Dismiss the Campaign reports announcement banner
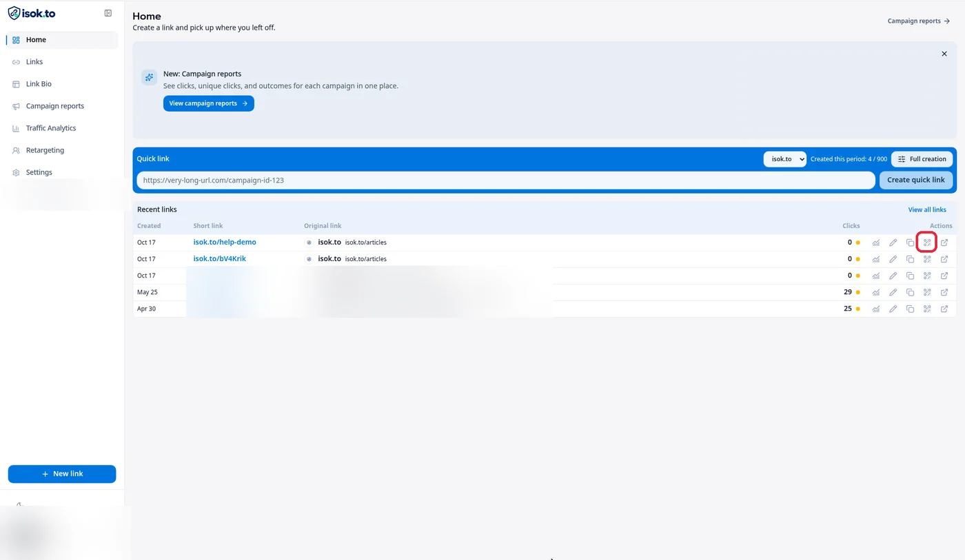Viewport: 965px width, 560px height. (x=944, y=54)
